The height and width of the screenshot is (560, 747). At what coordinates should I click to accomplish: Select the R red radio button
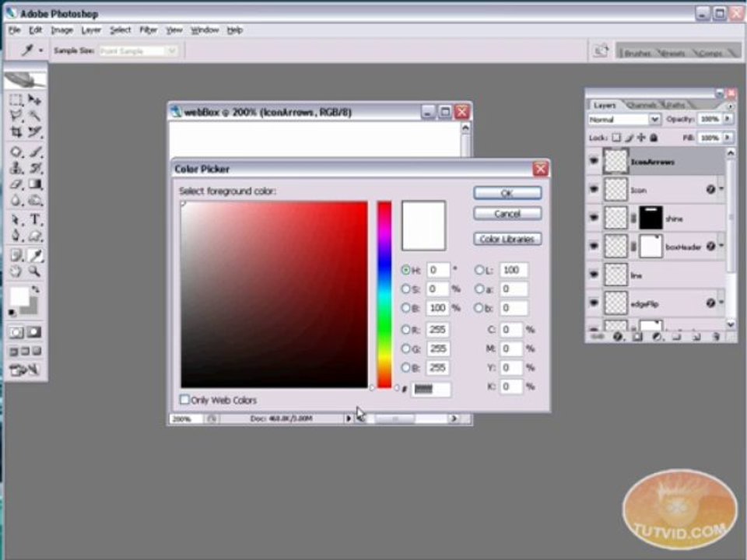(405, 330)
